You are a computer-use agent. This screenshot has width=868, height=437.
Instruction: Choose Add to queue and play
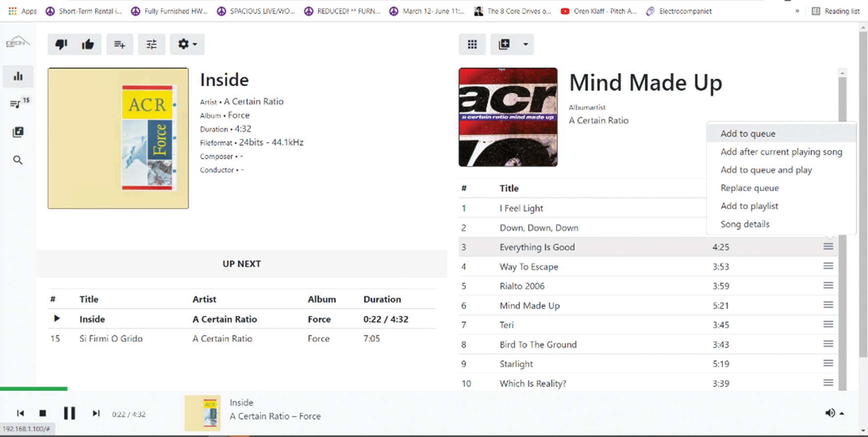[x=781, y=170]
